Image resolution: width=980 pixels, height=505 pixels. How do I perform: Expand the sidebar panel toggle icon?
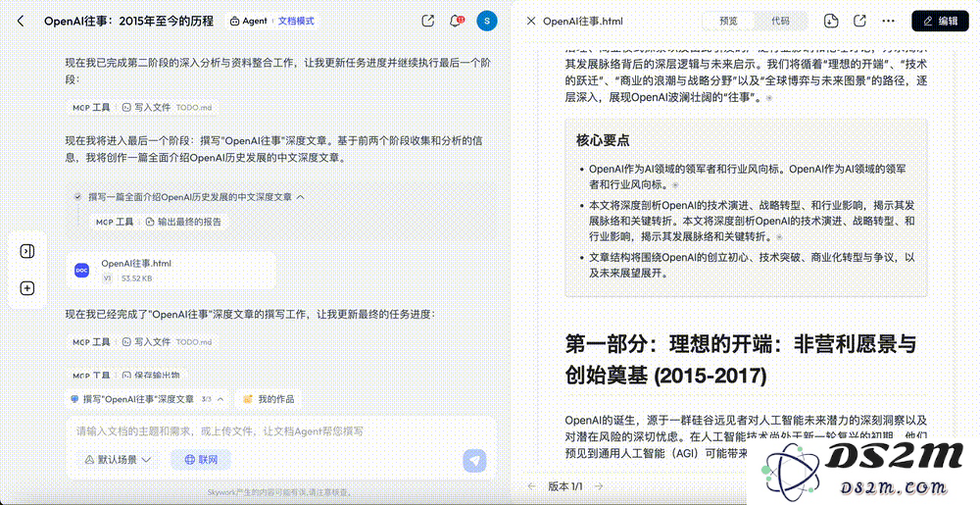(26, 251)
